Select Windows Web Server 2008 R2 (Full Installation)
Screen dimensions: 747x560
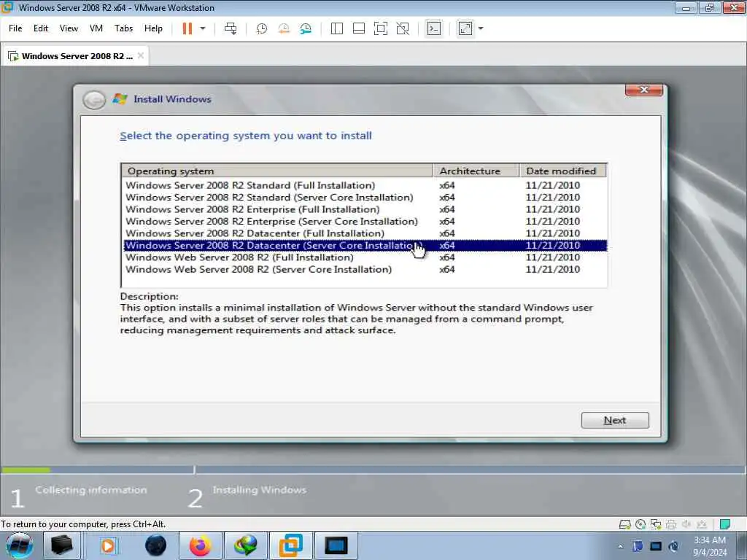[365, 257]
